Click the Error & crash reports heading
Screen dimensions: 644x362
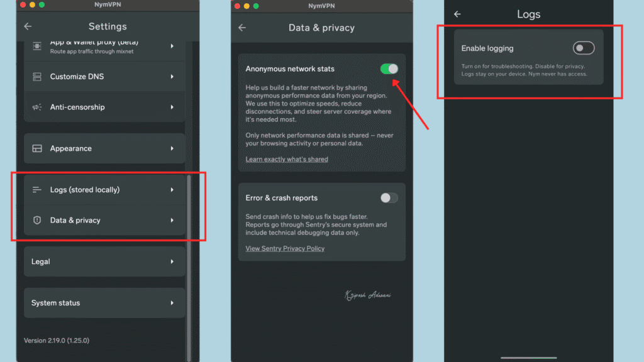(x=281, y=198)
